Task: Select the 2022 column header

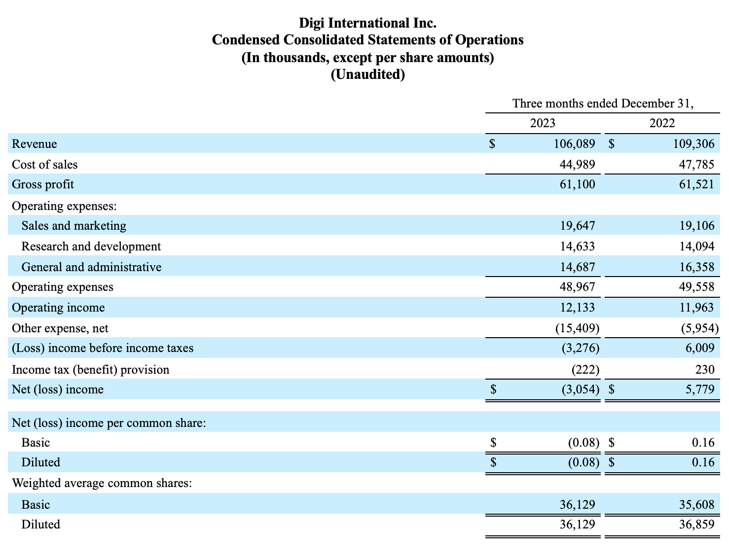Action: pos(662,123)
